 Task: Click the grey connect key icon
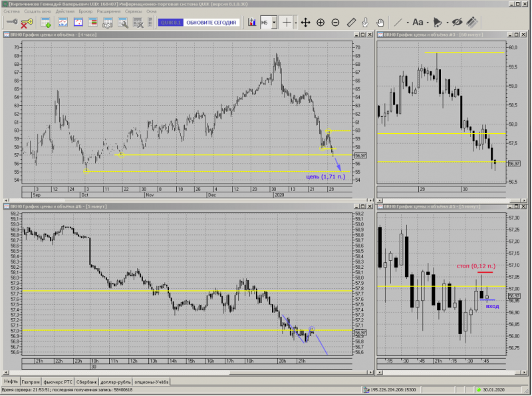[x=12, y=23]
